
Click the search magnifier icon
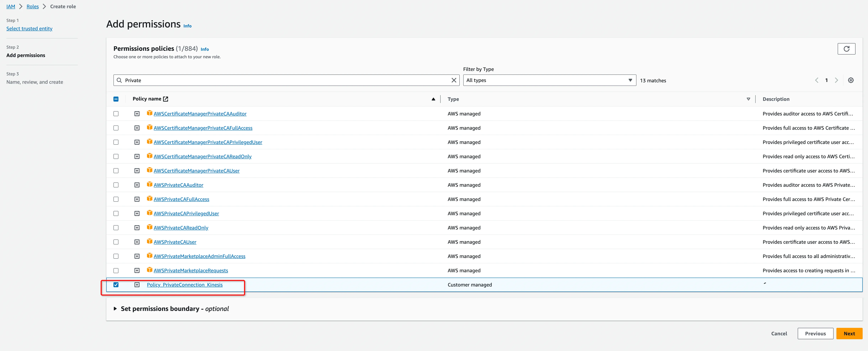coord(119,80)
